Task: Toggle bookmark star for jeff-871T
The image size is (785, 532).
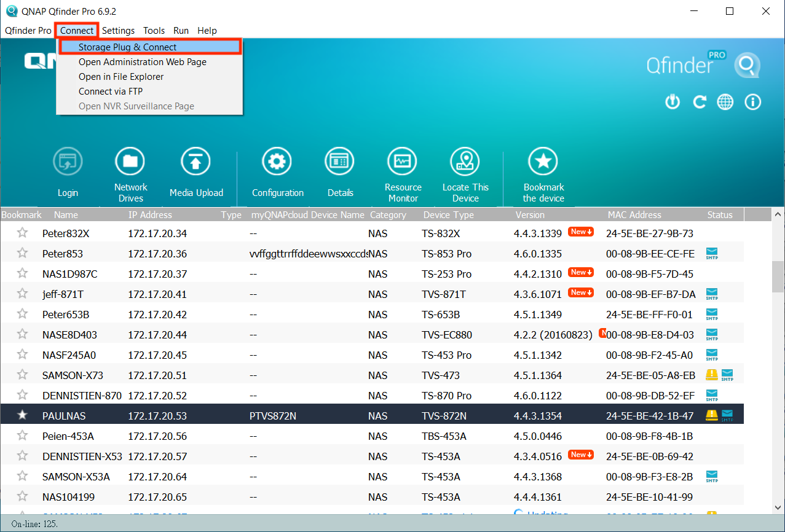Action: click(x=22, y=294)
